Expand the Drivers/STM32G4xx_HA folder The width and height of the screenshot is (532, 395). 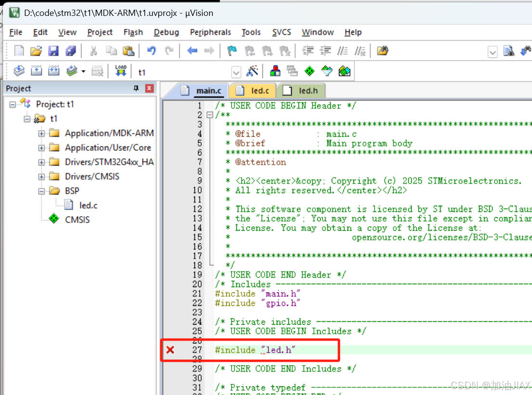click(41, 162)
